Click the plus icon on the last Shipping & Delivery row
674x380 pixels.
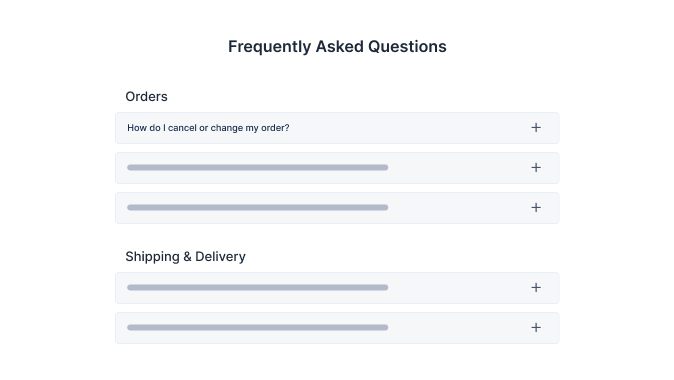536,328
